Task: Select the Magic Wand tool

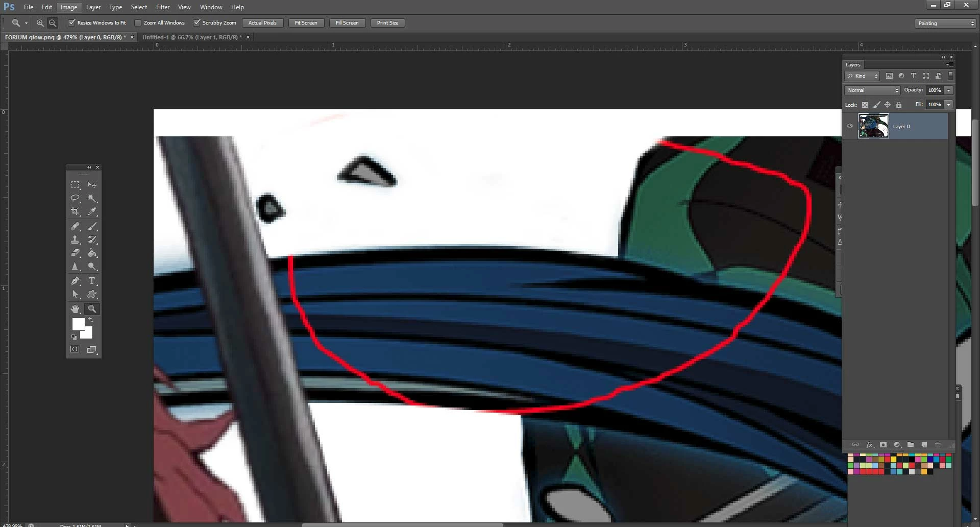Action: 92,198
